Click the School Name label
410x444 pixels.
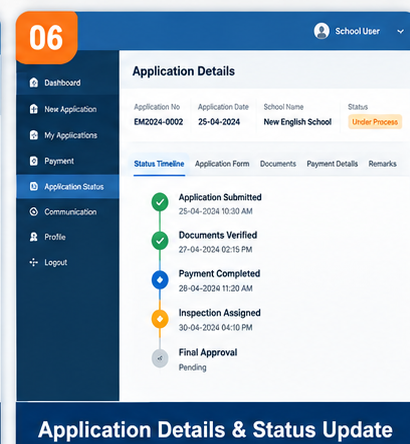coord(284,107)
